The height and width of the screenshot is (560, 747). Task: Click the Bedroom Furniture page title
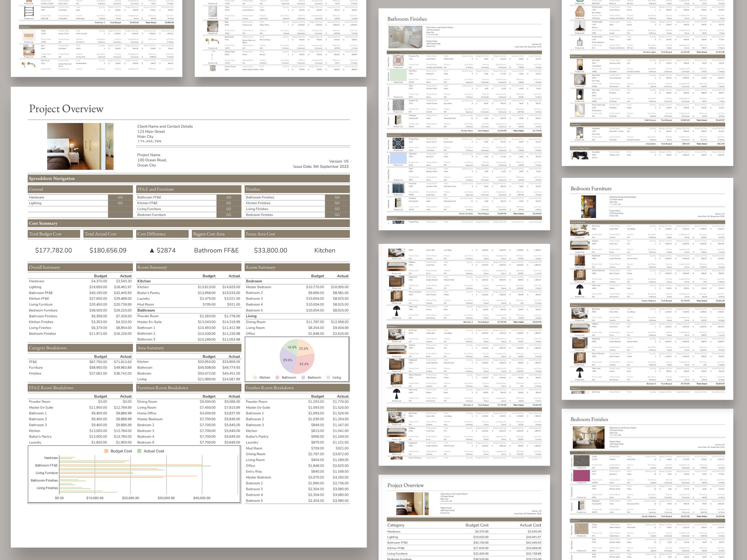tap(591, 189)
